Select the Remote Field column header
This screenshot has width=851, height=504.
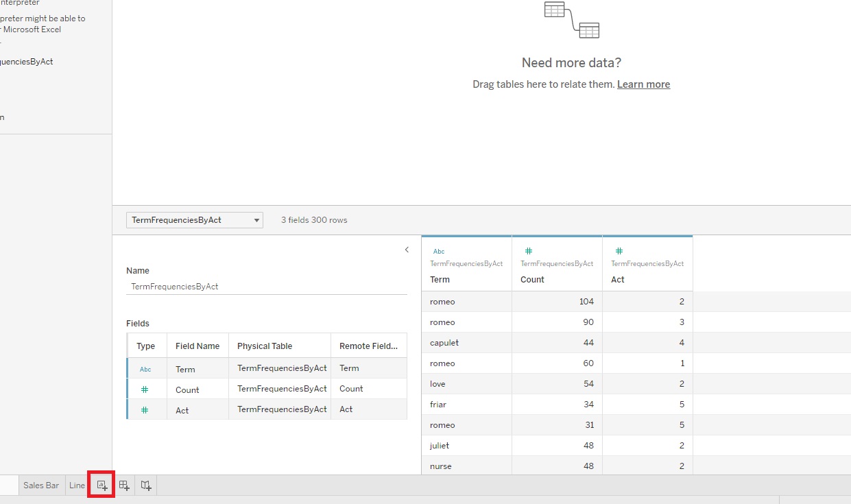369,346
